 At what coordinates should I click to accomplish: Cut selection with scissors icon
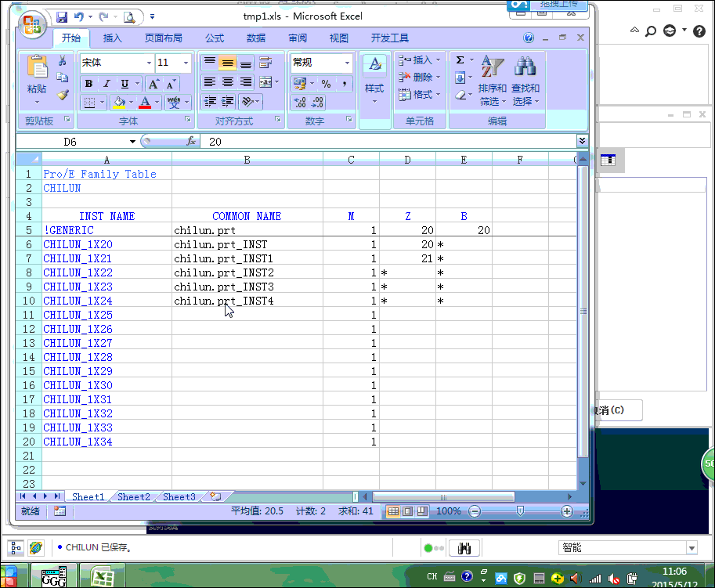tap(63, 60)
